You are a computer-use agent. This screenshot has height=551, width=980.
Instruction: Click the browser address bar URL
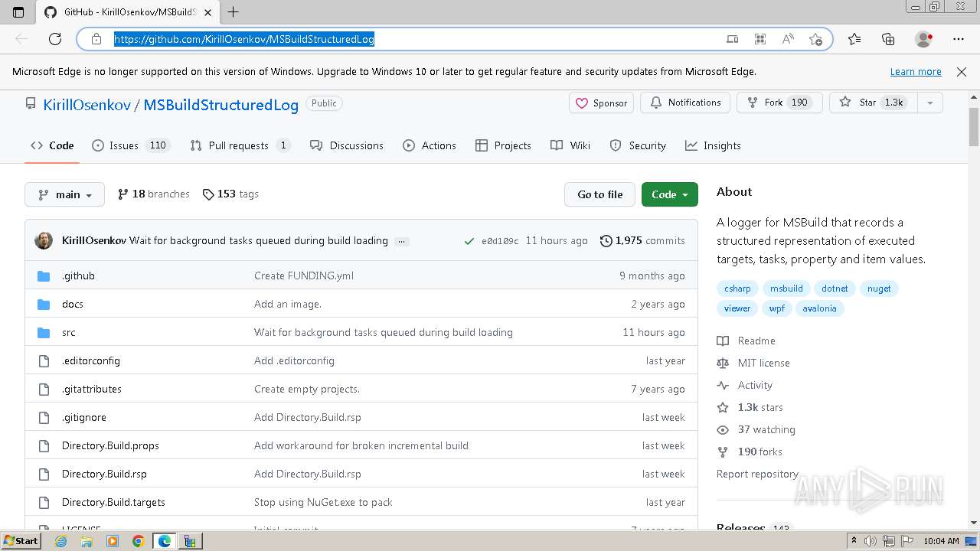244,39
